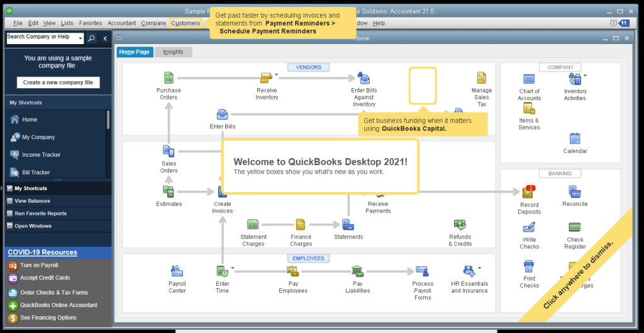This screenshot has width=644, height=333.
Task: Click the Finance Charges icon
Action: (301, 225)
